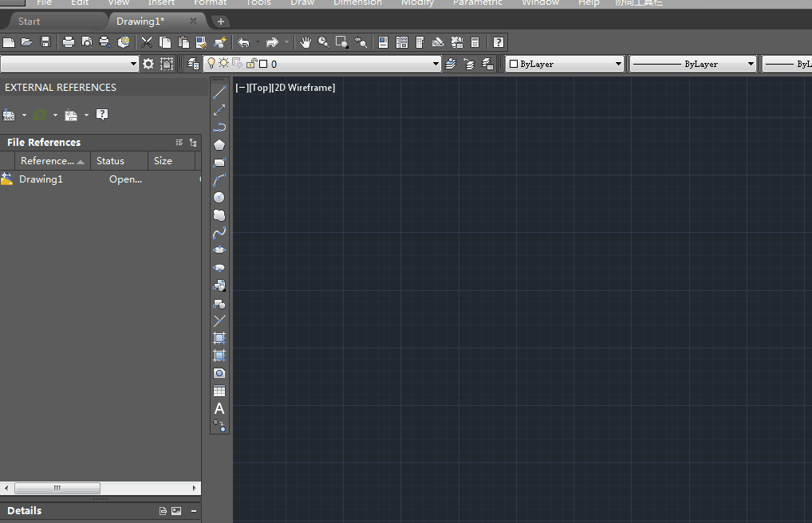Toggle layer 0 on/off light bulb

[211, 64]
